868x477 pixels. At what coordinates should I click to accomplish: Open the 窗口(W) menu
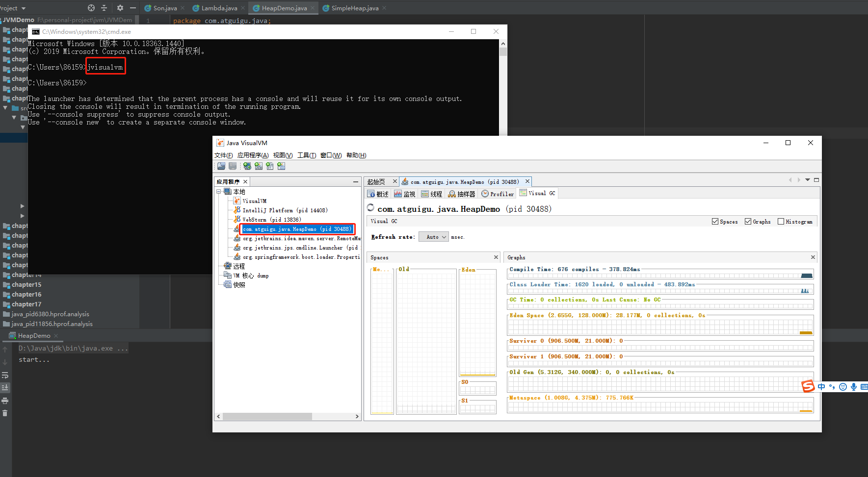[331, 155]
